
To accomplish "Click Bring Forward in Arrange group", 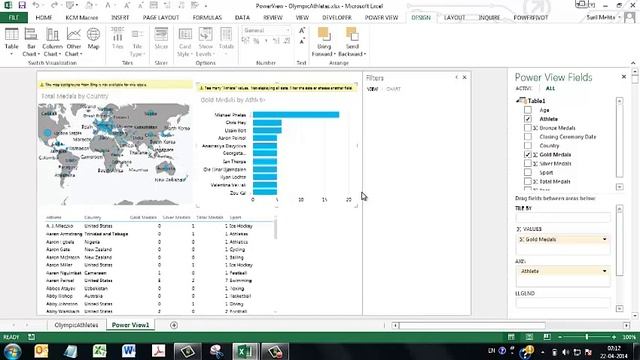I will (x=324, y=42).
